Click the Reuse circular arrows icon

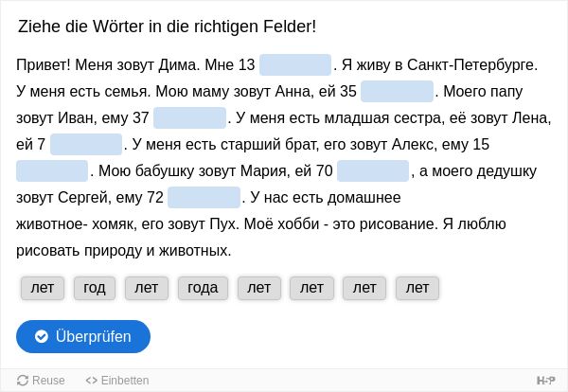[23, 381]
